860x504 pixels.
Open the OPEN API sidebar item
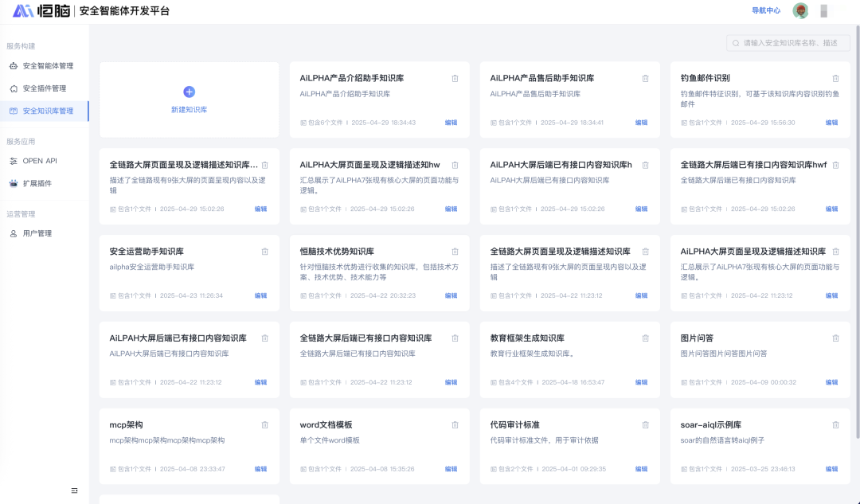point(39,161)
